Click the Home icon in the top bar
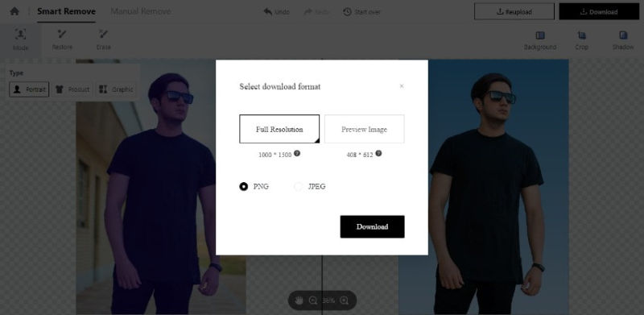The image size is (644, 315). (x=14, y=11)
